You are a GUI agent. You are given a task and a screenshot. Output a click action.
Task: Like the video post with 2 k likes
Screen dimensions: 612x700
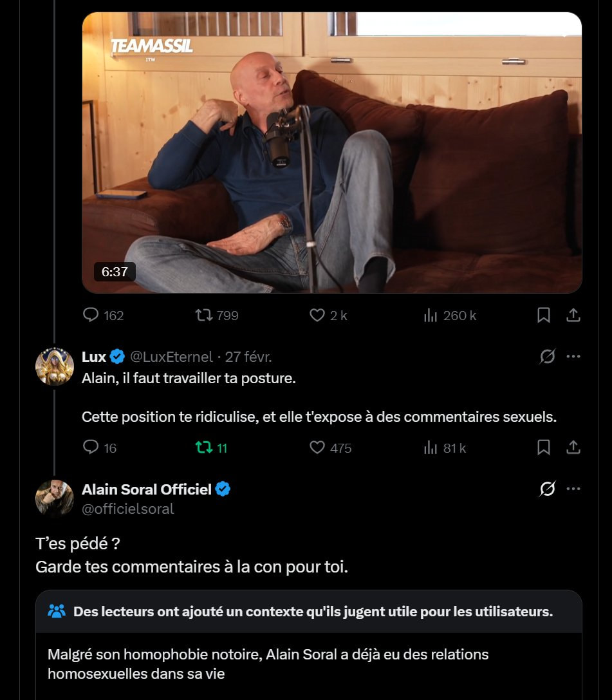click(317, 315)
